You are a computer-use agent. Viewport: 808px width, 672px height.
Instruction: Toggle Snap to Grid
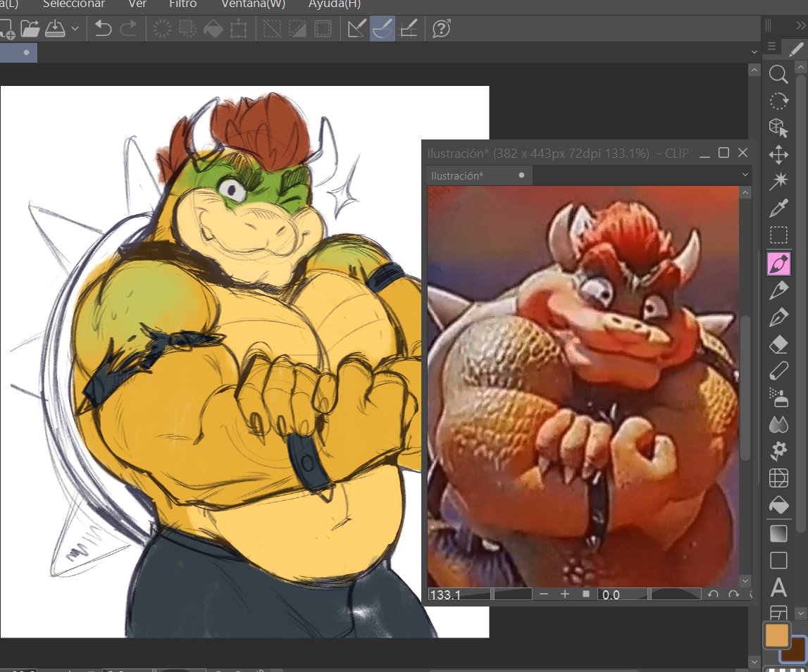click(409, 29)
